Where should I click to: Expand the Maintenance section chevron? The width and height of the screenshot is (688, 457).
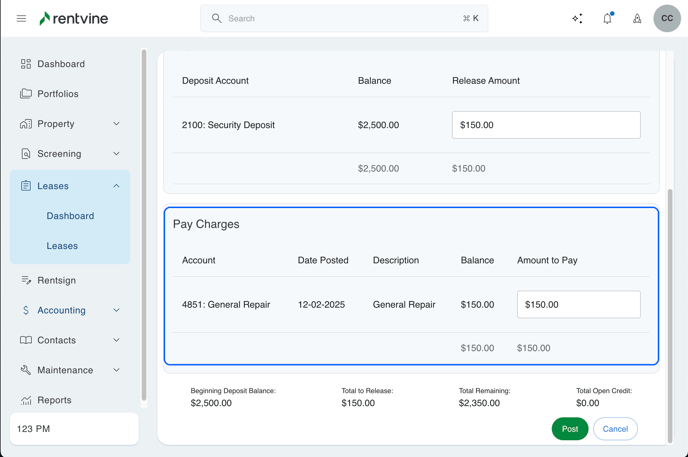point(116,370)
